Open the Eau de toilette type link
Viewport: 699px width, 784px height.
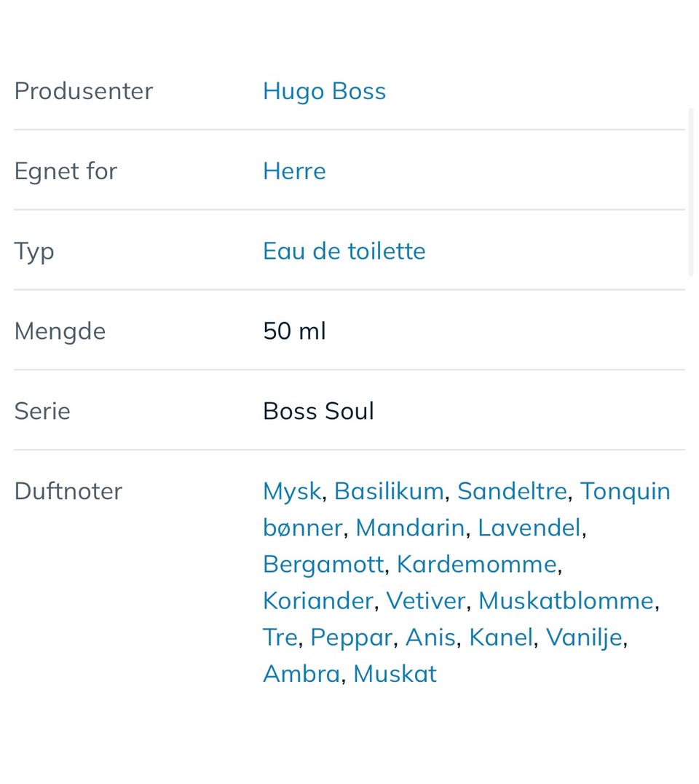[344, 251]
